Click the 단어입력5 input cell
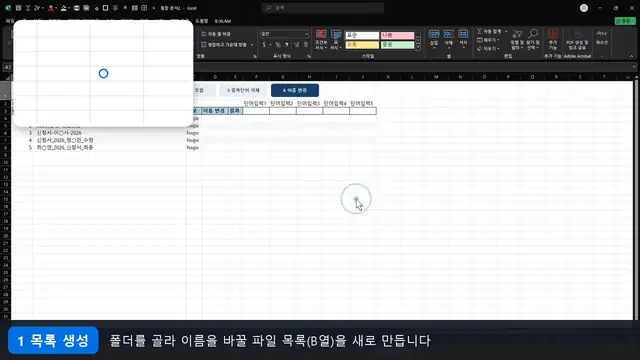 [363, 111]
